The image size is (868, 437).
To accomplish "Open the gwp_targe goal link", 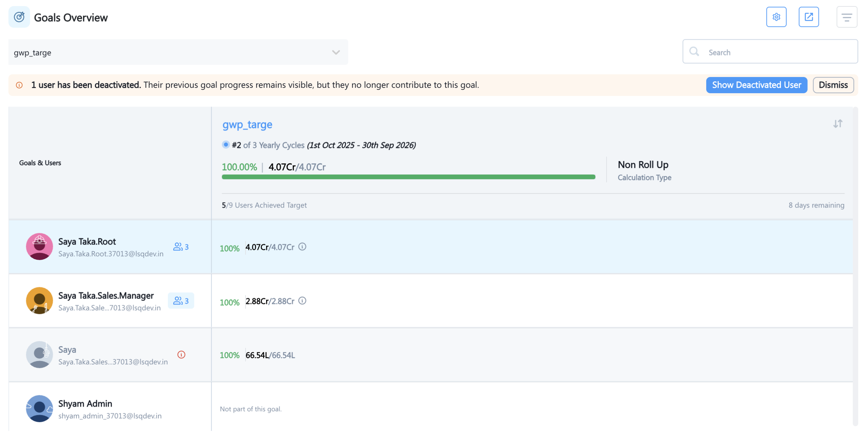I will [247, 125].
